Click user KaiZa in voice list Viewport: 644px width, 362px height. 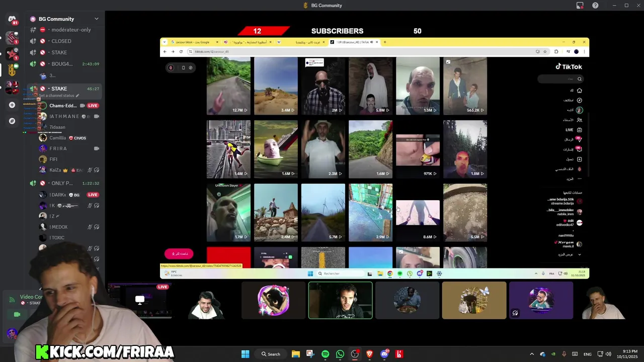(x=55, y=170)
